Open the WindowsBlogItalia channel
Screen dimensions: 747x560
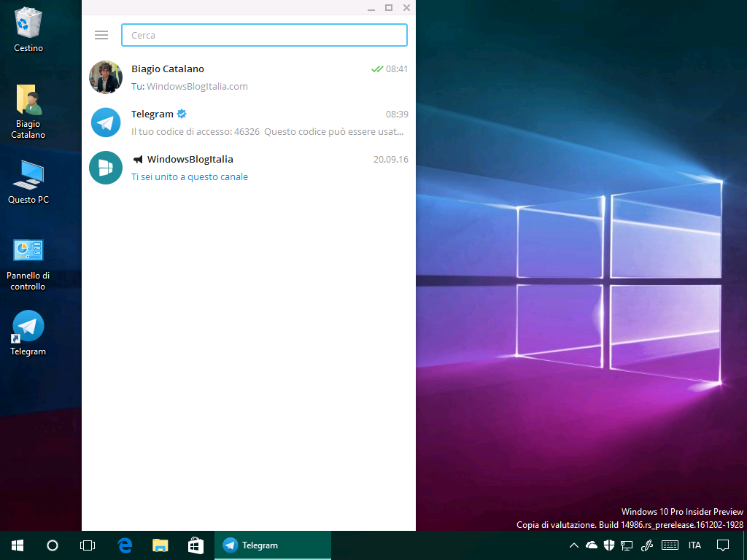click(249, 168)
